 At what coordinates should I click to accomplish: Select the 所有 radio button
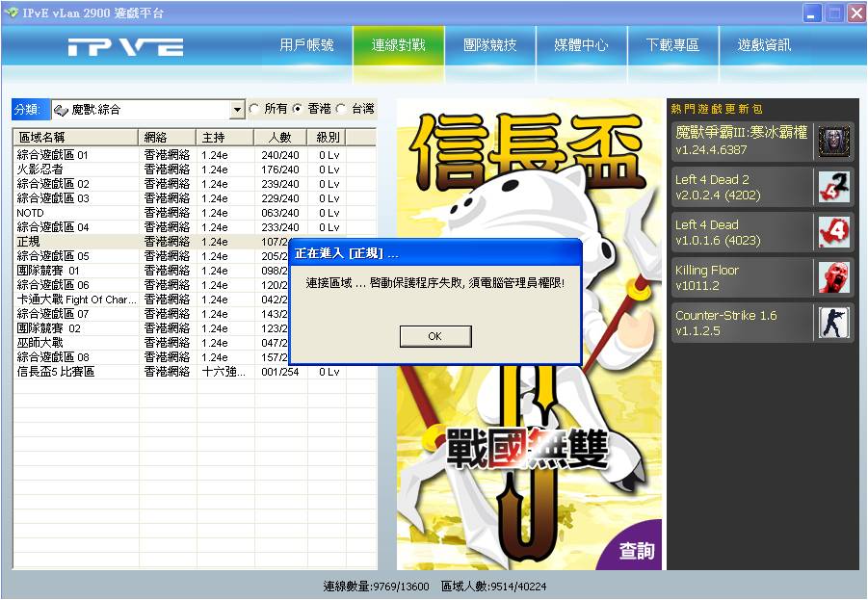pyautogui.click(x=254, y=109)
